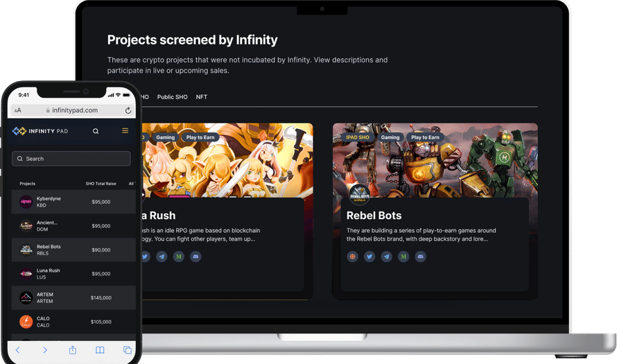Click the Gaming tag on Rebel Bots card
617x364 pixels.
(390, 137)
